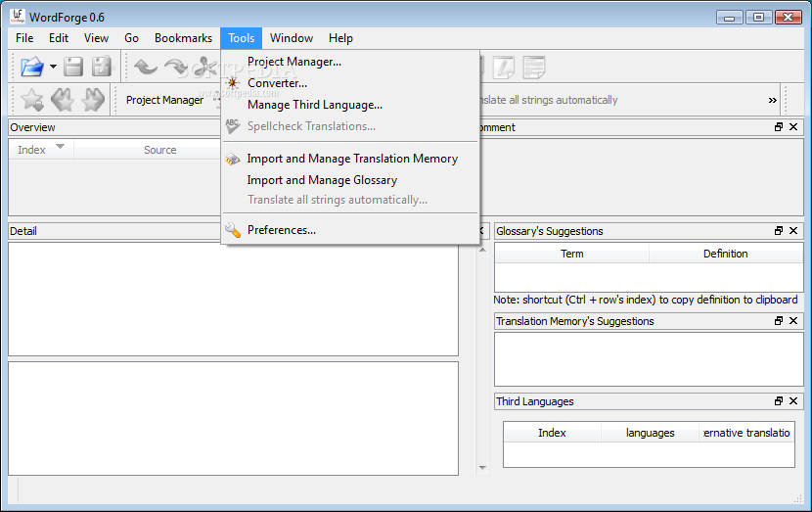The width and height of the screenshot is (812, 512).
Task: Click the Cut scissors icon
Action: 206,67
